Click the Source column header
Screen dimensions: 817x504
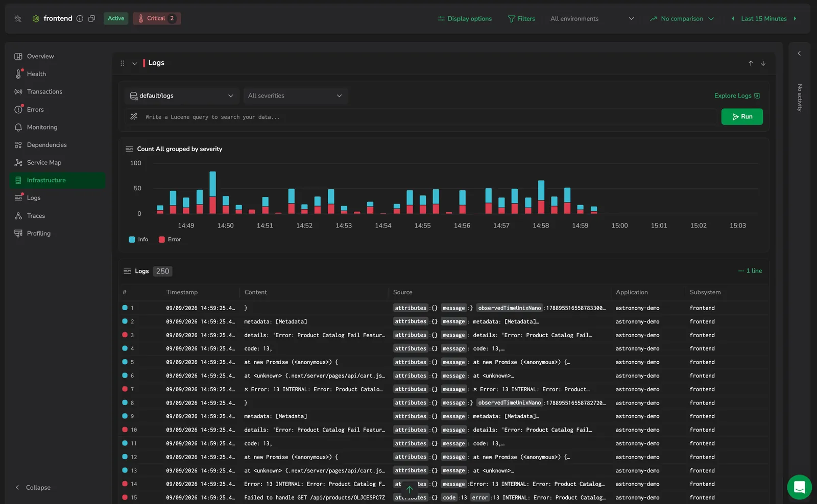403,292
